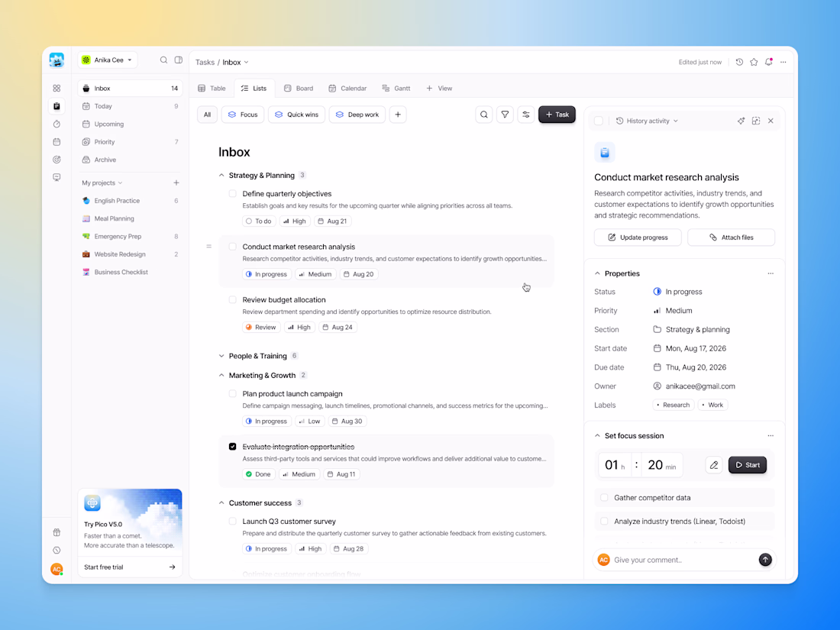This screenshot has height=630, width=840.
Task: Open the timer icon in left rail
Action: pyautogui.click(x=57, y=124)
